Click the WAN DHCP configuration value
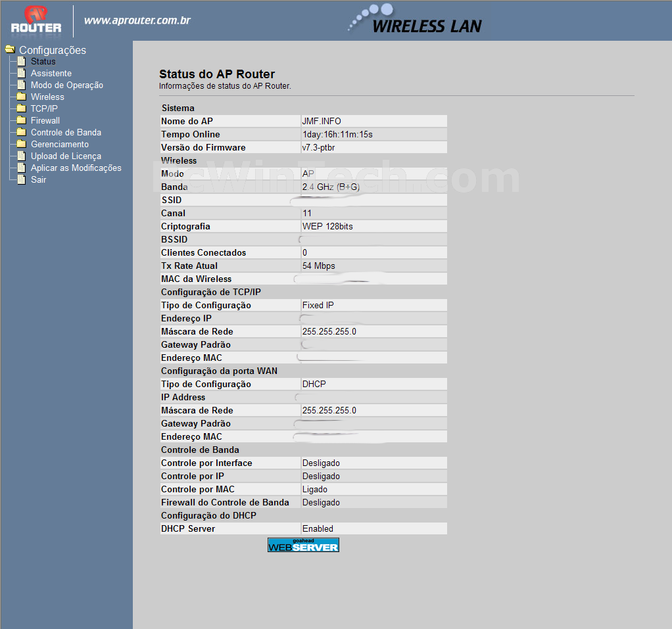Image resolution: width=672 pixels, height=629 pixels. coord(314,384)
